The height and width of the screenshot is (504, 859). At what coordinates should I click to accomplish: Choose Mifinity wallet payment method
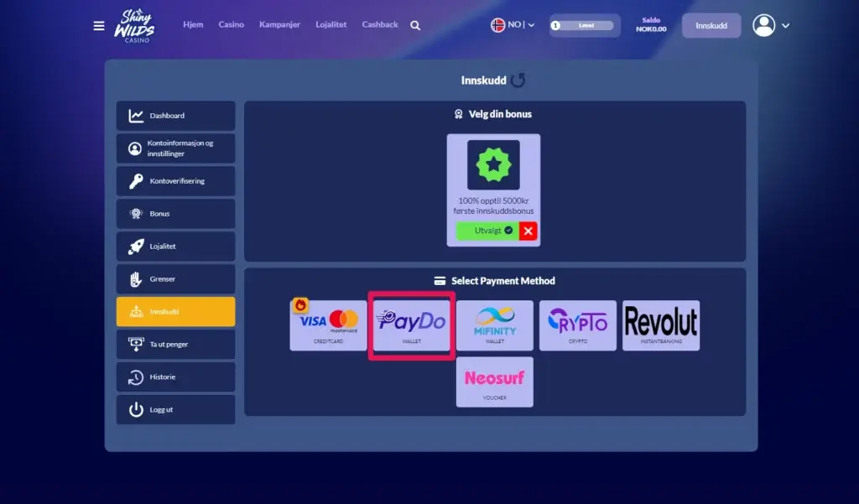coord(495,325)
